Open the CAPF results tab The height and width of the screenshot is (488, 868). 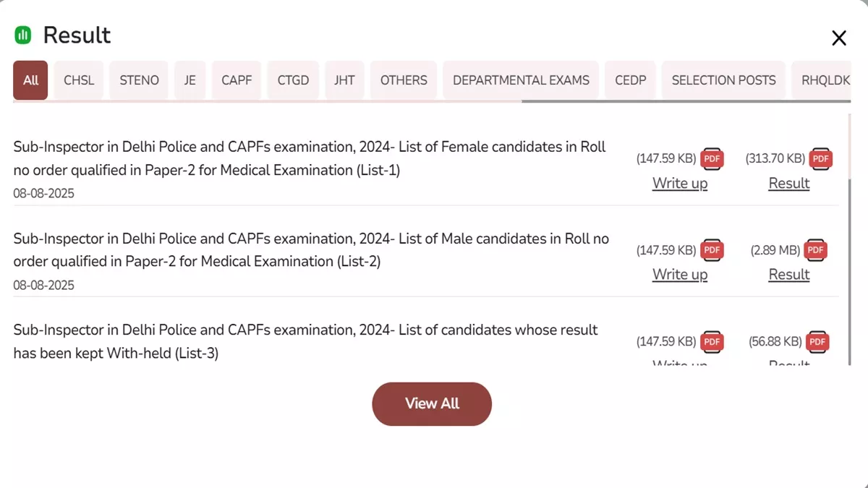coord(237,80)
